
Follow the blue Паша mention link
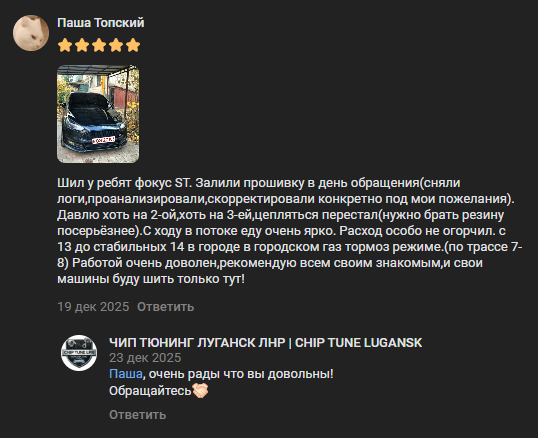pyautogui.click(x=126, y=374)
